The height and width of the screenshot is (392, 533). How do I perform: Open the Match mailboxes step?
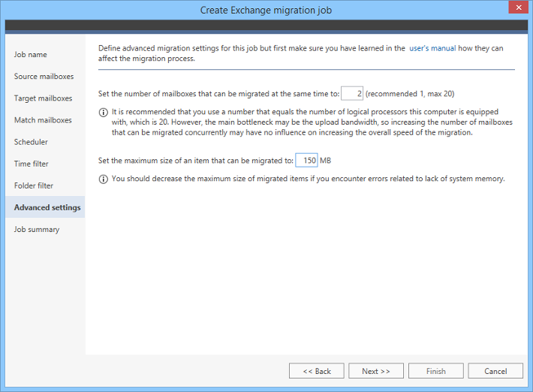coord(43,120)
